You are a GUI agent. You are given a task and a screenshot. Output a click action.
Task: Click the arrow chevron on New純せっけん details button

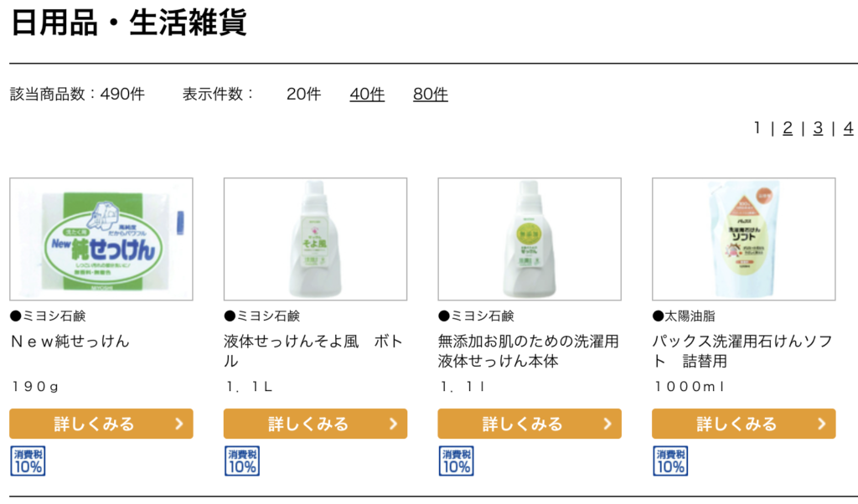(179, 424)
